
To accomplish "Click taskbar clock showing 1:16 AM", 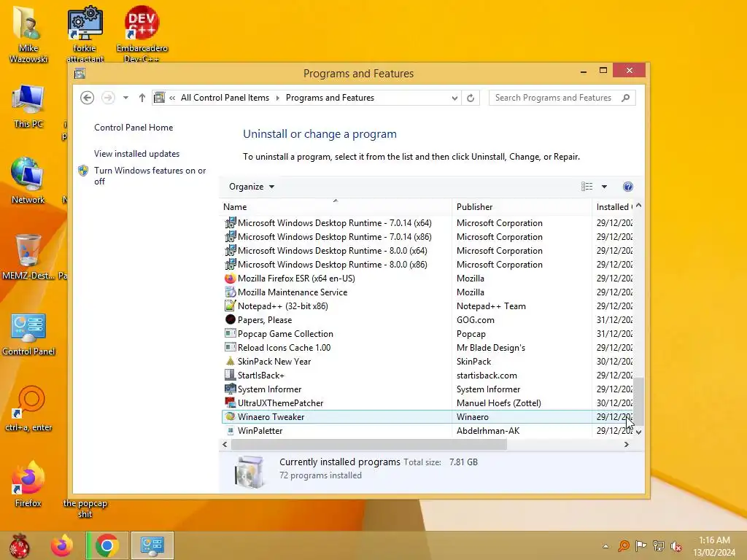I will click(x=714, y=546).
